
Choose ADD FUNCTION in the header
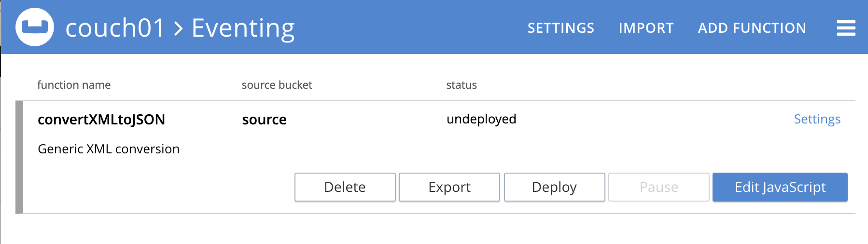pos(752,28)
